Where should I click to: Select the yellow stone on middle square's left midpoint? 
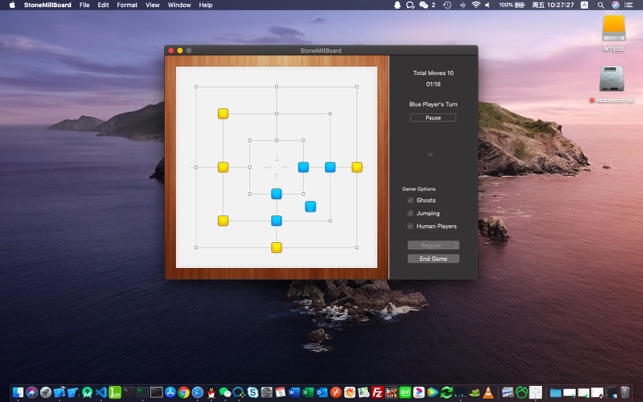[x=223, y=167]
